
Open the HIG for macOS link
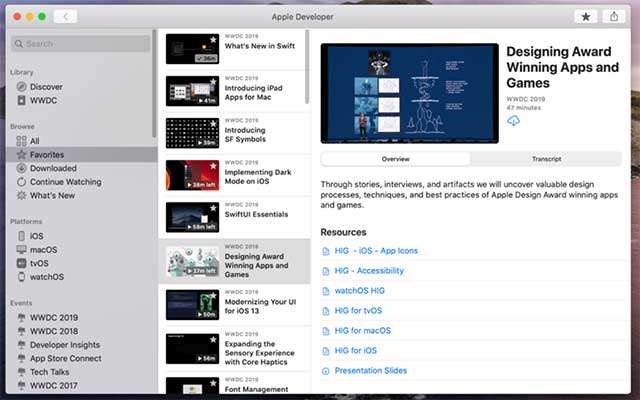pyautogui.click(x=362, y=330)
